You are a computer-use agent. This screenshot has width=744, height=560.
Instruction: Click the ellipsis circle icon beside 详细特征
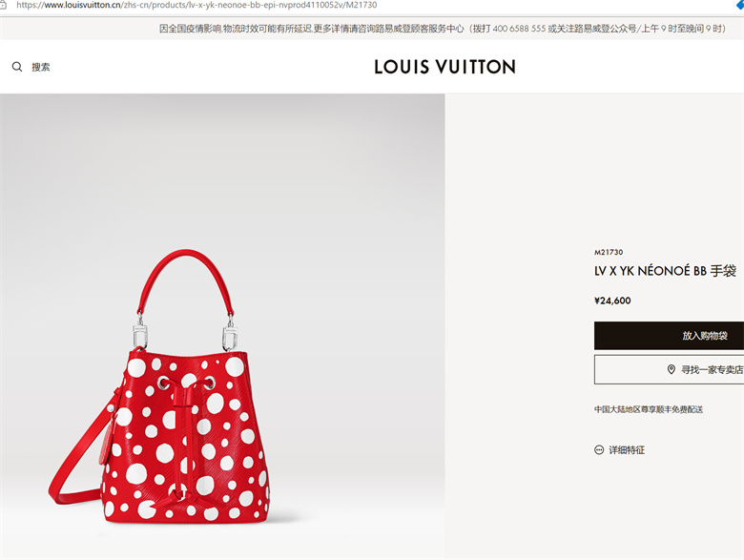coord(599,450)
